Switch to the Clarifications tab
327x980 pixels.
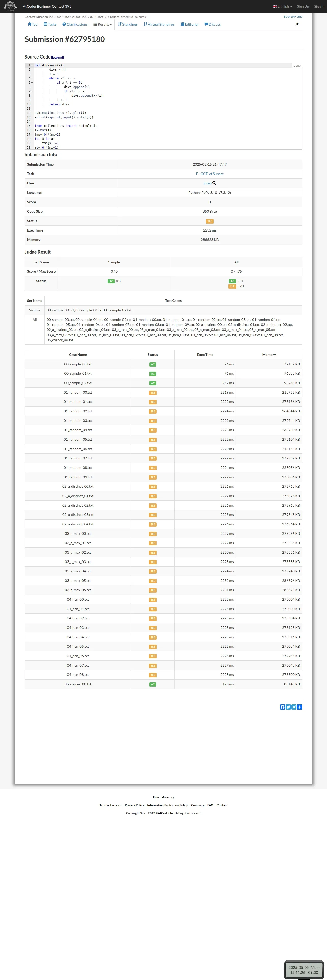[x=75, y=24]
